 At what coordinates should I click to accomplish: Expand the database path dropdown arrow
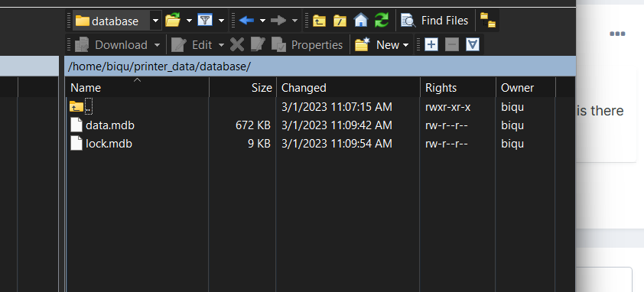point(155,21)
